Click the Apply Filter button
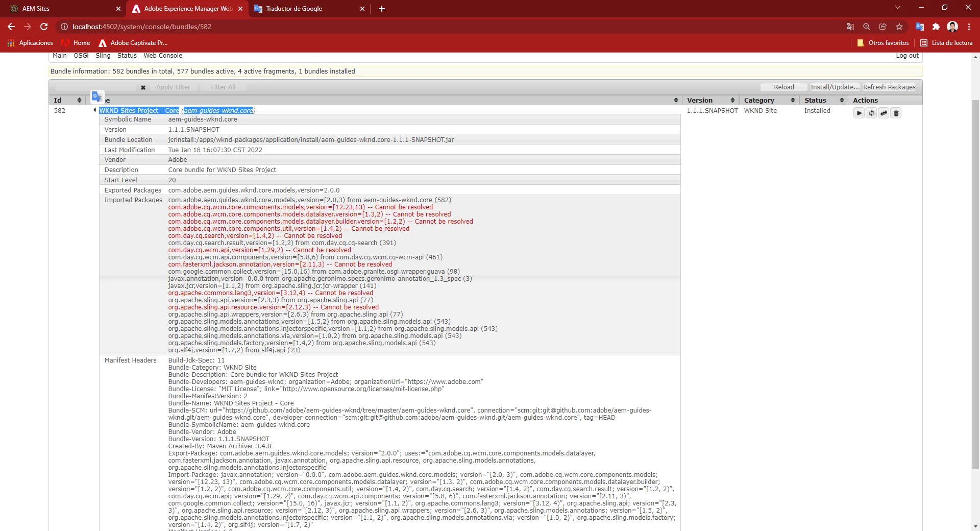 coord(173,87)
